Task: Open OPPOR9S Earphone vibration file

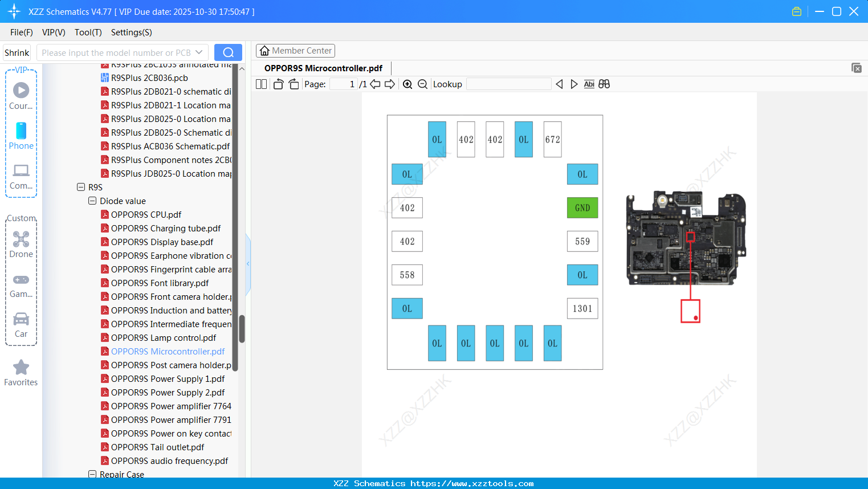Action: [x=171, y=255]
